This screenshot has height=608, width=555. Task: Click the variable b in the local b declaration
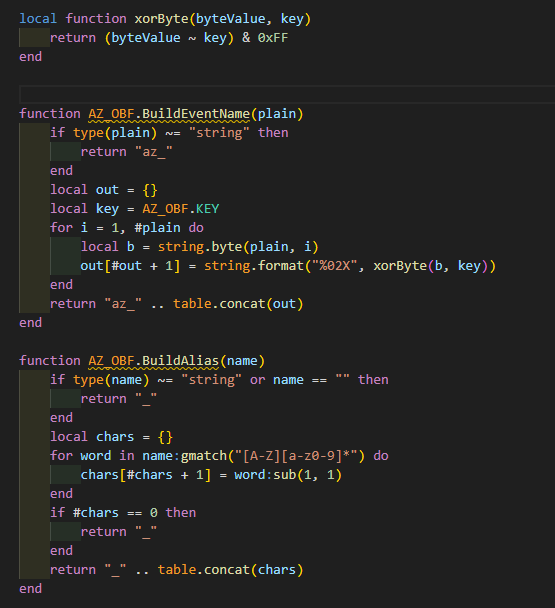coord(131,247)
